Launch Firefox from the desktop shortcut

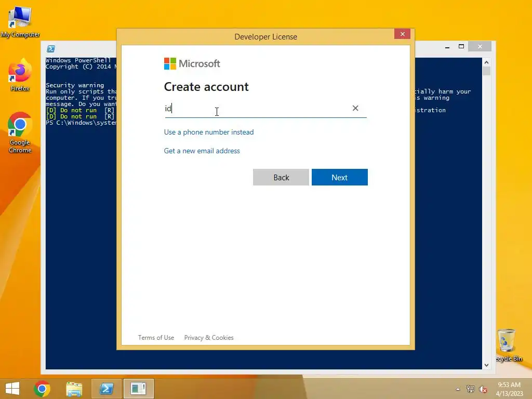point(20,75)
